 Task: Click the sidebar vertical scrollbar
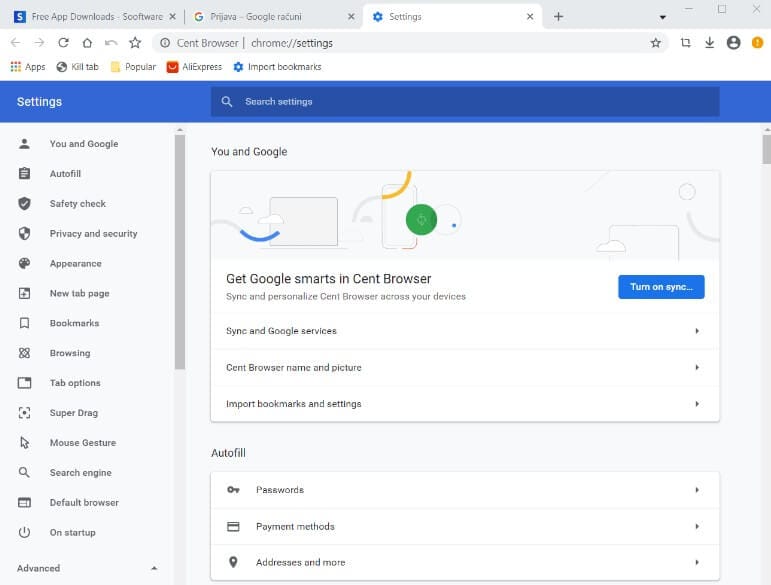[x=180, y=250]
